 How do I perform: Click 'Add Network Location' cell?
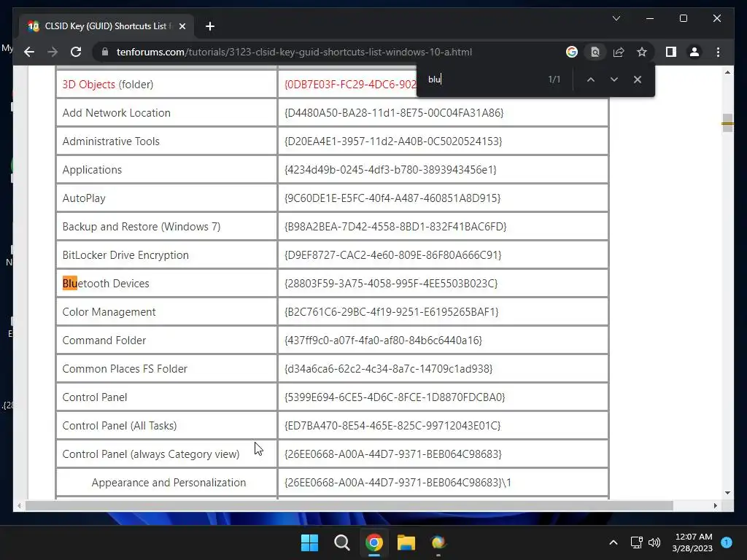(166, 113)
